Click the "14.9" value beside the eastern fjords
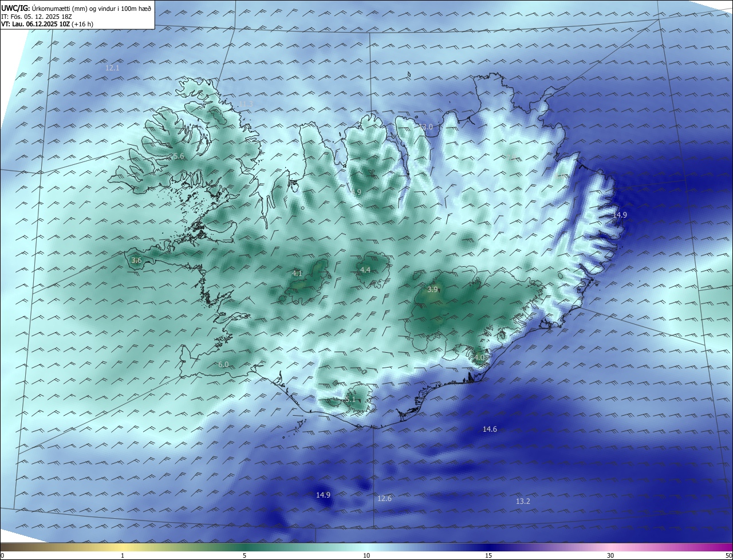733x560 pixels. (620, 215)
